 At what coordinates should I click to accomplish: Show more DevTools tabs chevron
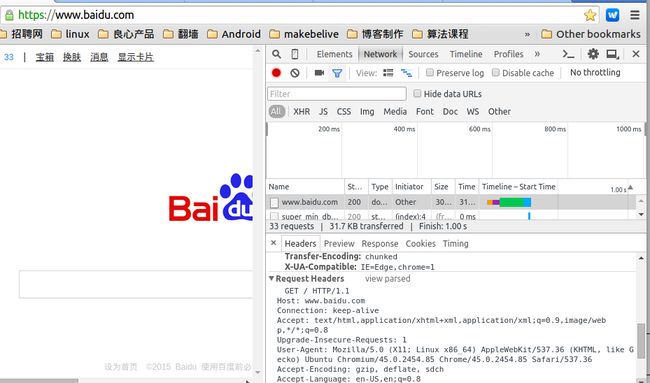[x=537, y=54]
